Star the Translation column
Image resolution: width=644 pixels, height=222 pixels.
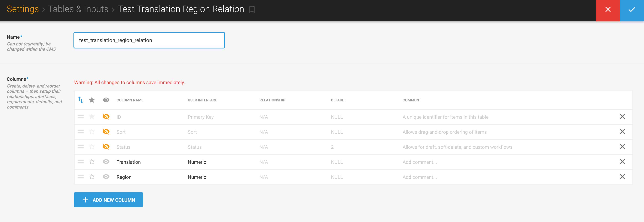click(x=92, y=162)
